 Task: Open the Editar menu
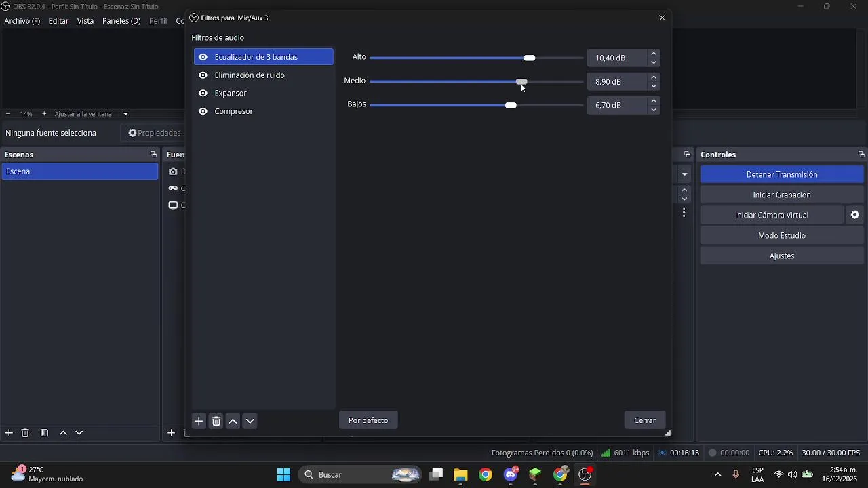pos(58,21)
